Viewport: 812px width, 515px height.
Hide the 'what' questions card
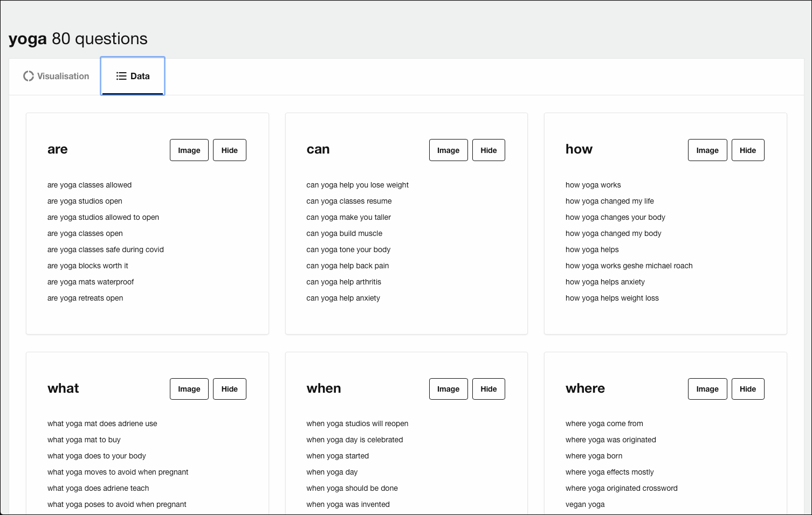[229, 389]
